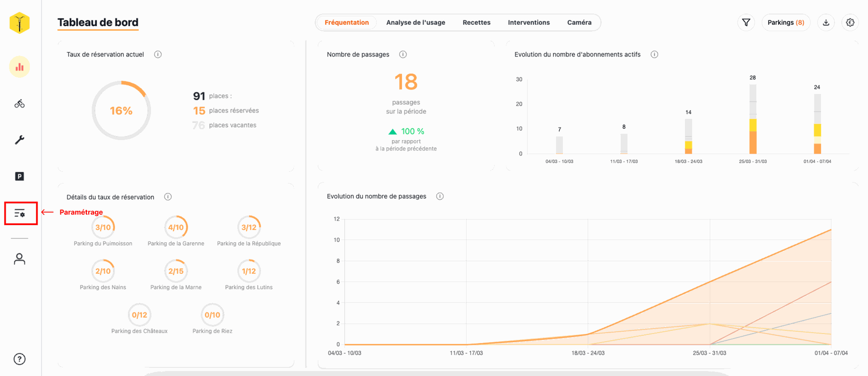868x376 pixels.
Task: Open the parking P sidebar icon
Action: pos(19,176)
